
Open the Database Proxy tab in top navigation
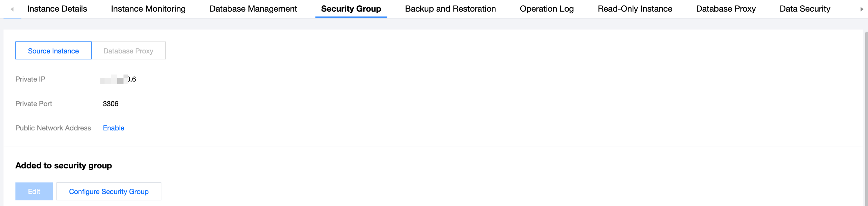pos(726,9)
